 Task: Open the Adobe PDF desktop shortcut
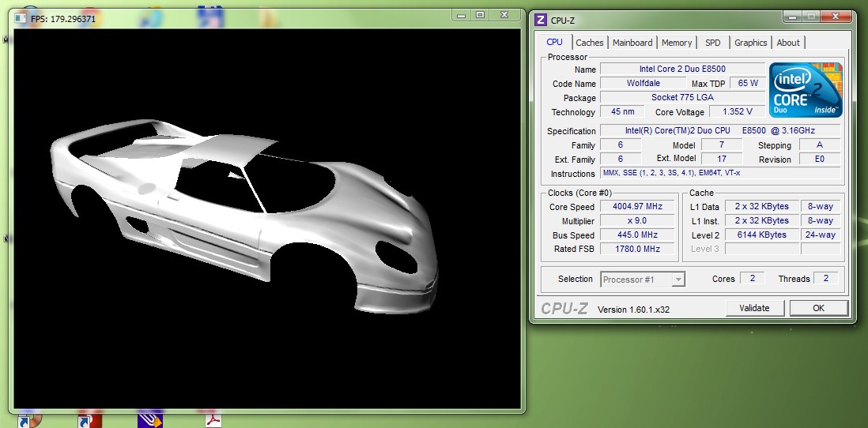213,419
